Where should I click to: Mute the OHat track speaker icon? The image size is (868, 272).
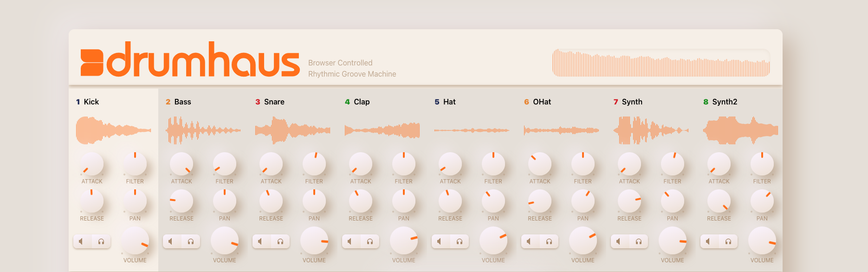click(530, 241)
